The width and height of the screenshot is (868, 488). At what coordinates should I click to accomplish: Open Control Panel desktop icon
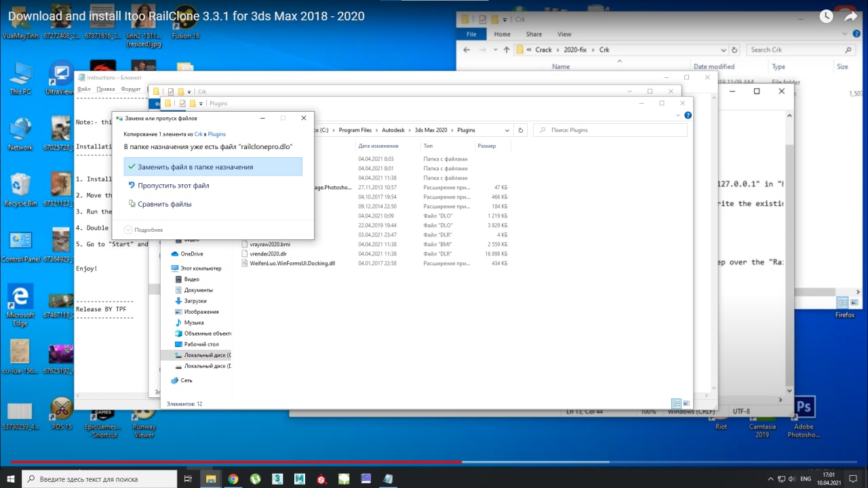point(20,247)
